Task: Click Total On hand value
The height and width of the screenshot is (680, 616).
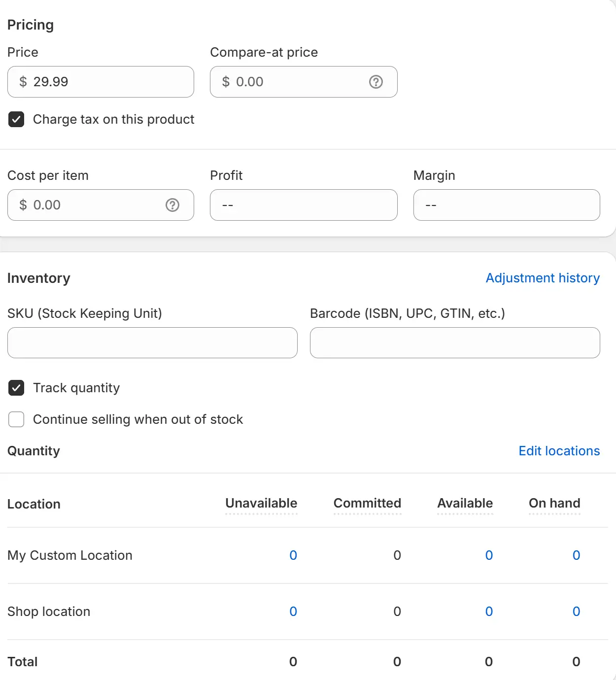Action: 576,662
